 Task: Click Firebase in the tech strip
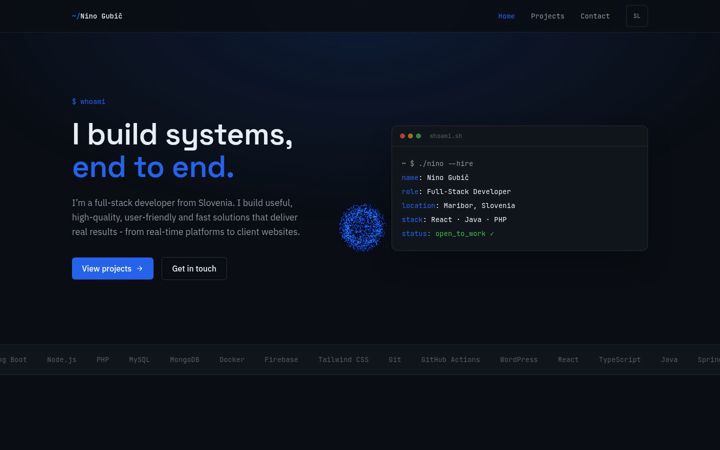click(281, 360)
